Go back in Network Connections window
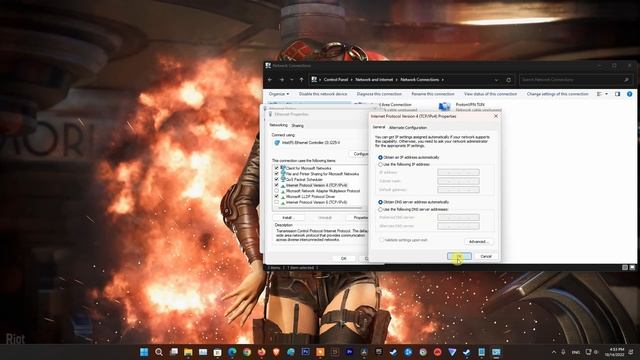Image resolution: width=640 pixels, height=360 pixels. (270, 80)
